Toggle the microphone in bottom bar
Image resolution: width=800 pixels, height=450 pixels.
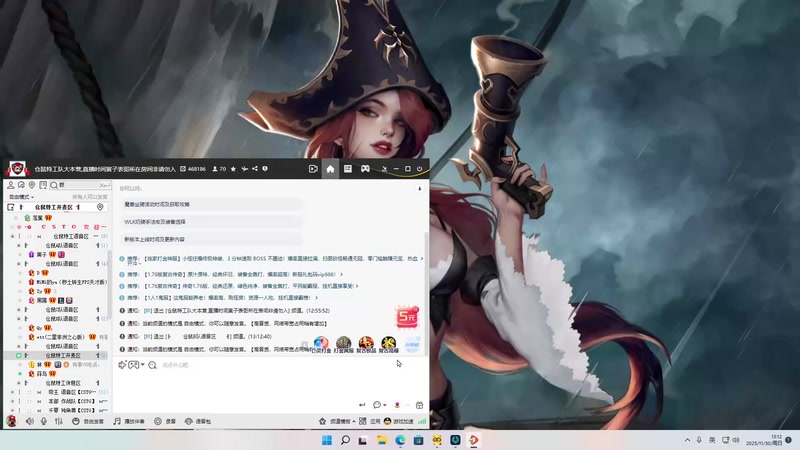pyautogui.click(x=44, y=421)
